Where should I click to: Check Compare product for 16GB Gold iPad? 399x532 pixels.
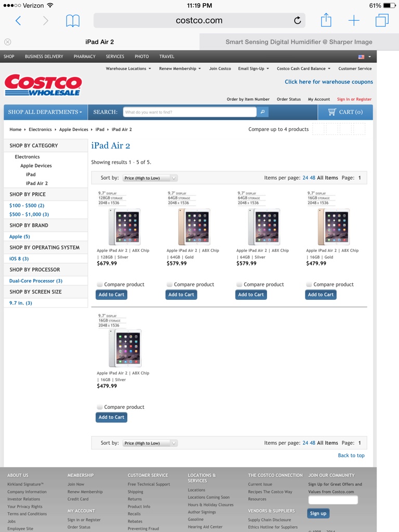coord(309,284)
